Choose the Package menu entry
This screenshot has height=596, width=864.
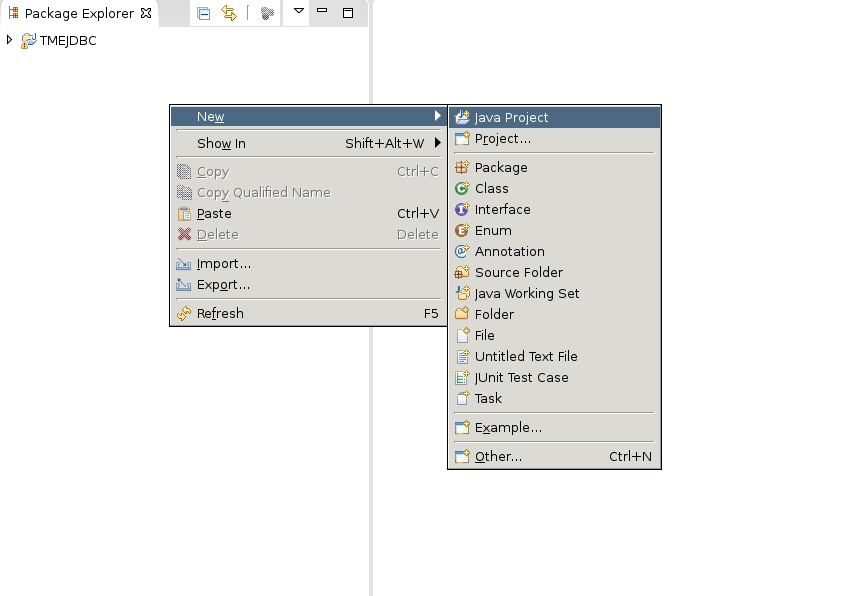[x=554, y=167]
